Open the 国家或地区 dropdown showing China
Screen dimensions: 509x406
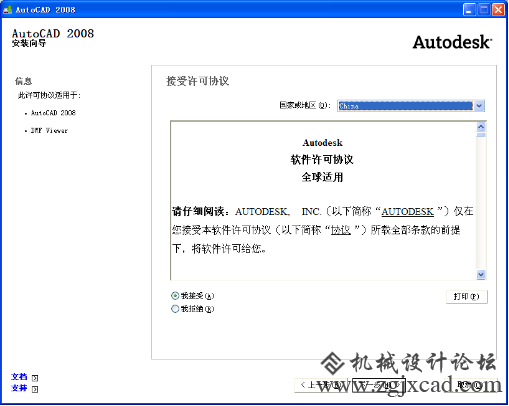pyautogui.click(x=410, y=106)
